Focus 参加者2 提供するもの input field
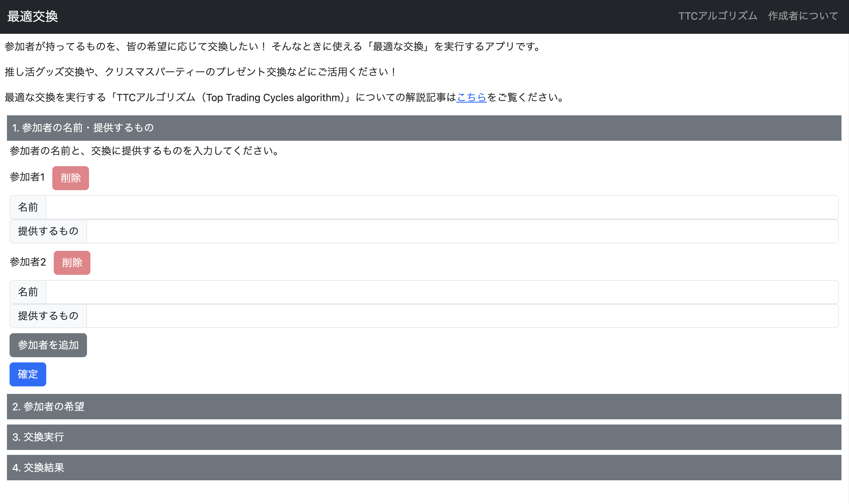 462,316
